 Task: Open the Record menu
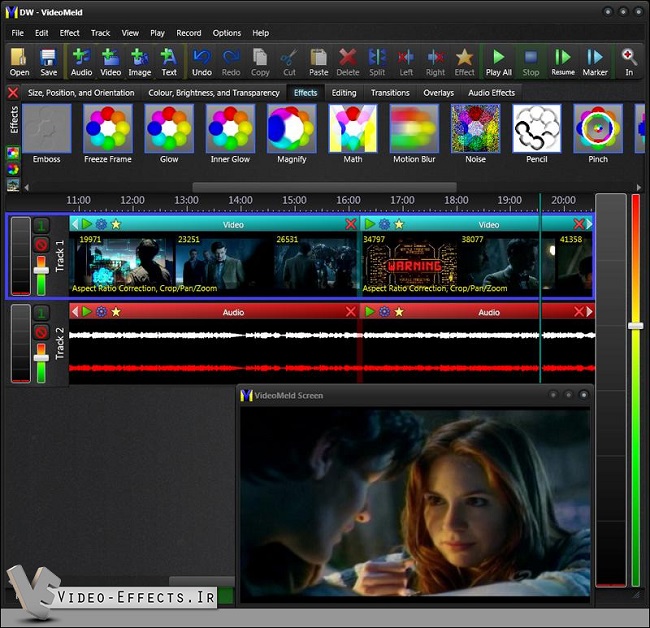189,33
